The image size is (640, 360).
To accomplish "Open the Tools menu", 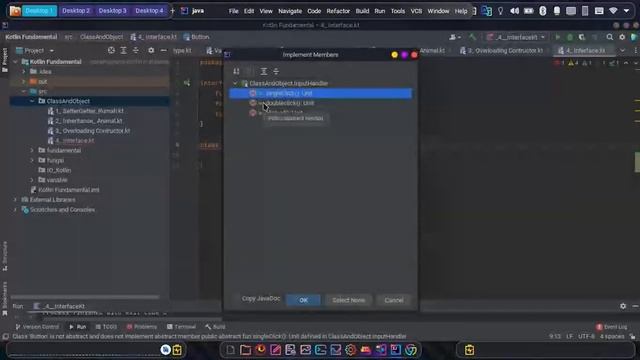I will (398, 11).
